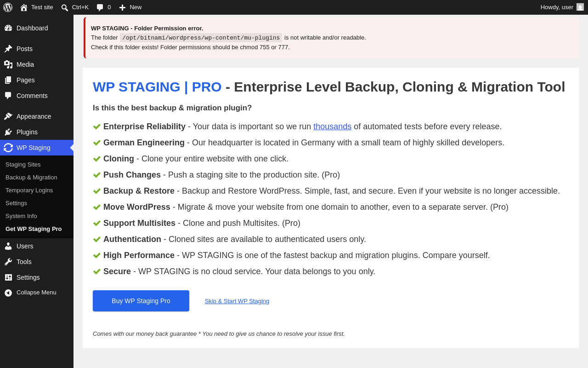Open Temporary Logins submenu item
588x368 pixels.
tap(29, 190)
